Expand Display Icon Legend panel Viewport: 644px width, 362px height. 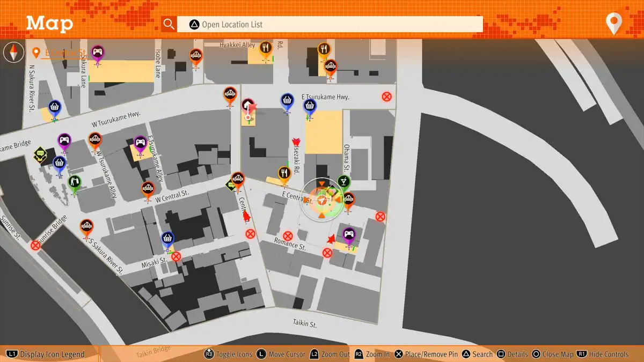tap(46, 354)
